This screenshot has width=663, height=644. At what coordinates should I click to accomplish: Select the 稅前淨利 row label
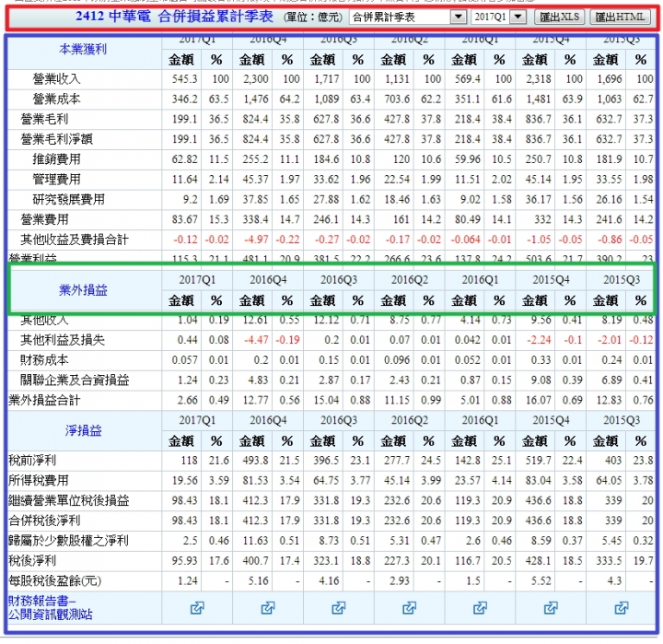tap(32, 461)
